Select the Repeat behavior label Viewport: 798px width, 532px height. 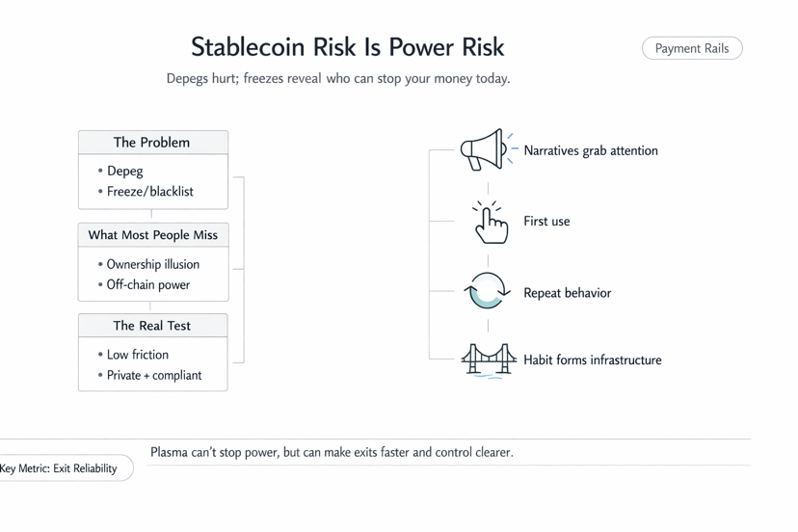567,293
